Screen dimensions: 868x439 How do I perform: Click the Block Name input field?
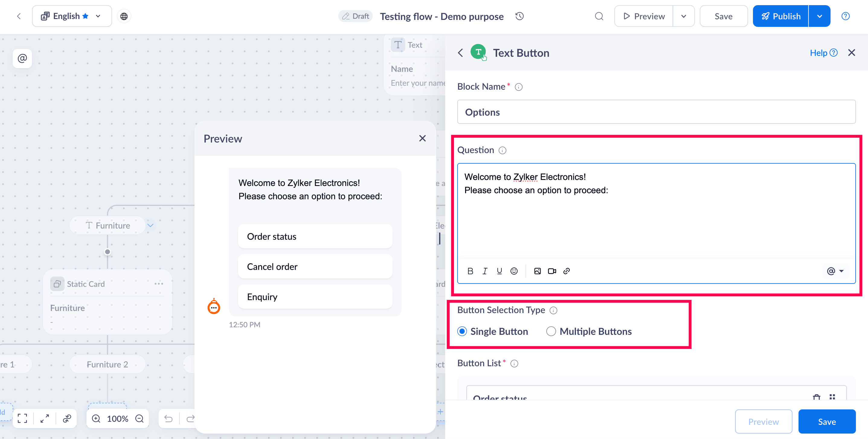[x=656, y=112]
